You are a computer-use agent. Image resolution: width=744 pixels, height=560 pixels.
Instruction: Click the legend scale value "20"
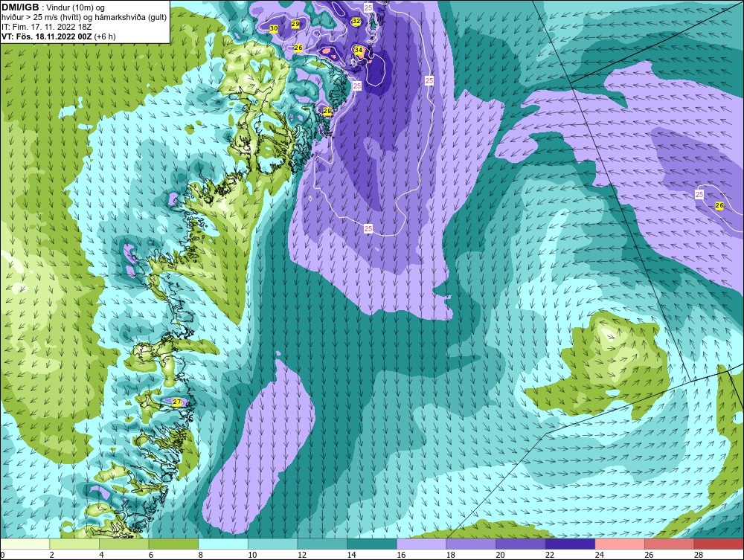[x=500, y=555]
